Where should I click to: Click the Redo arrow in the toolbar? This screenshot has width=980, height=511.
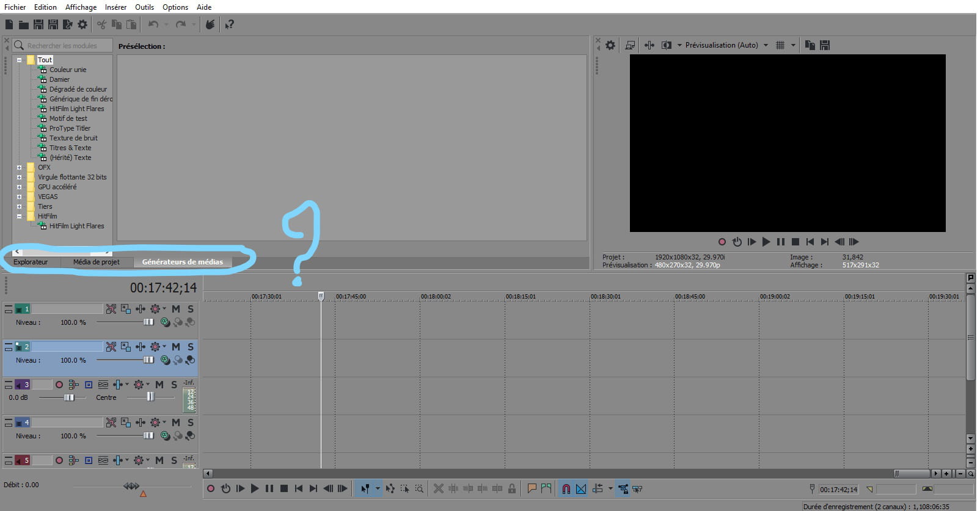pos(181,24)
